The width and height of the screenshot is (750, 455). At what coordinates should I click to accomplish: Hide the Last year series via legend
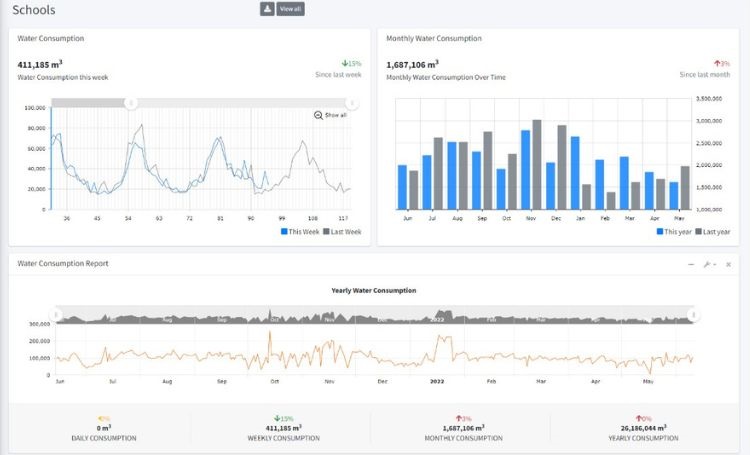[714, 231]
